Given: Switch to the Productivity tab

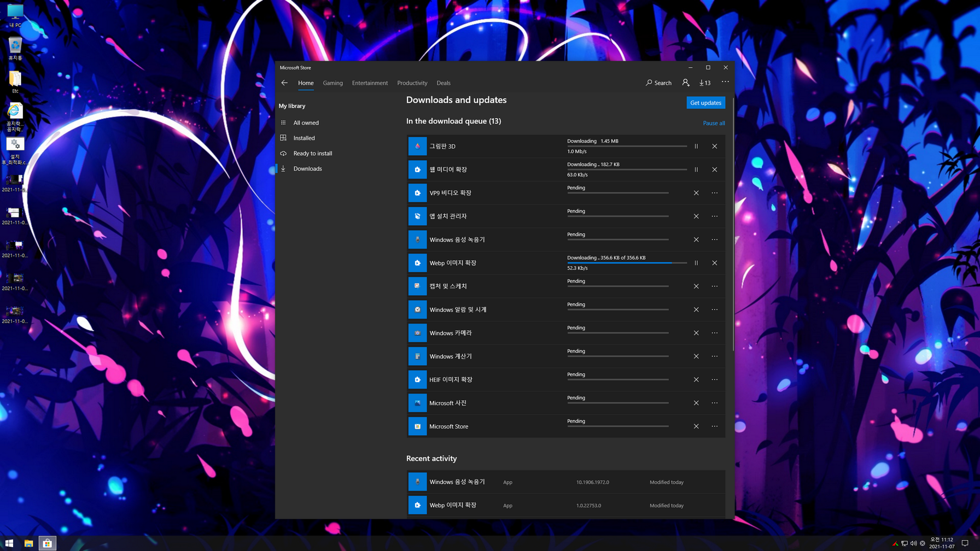Looking at the screenshot, I should pyautogui.click(x=412, y=83).
